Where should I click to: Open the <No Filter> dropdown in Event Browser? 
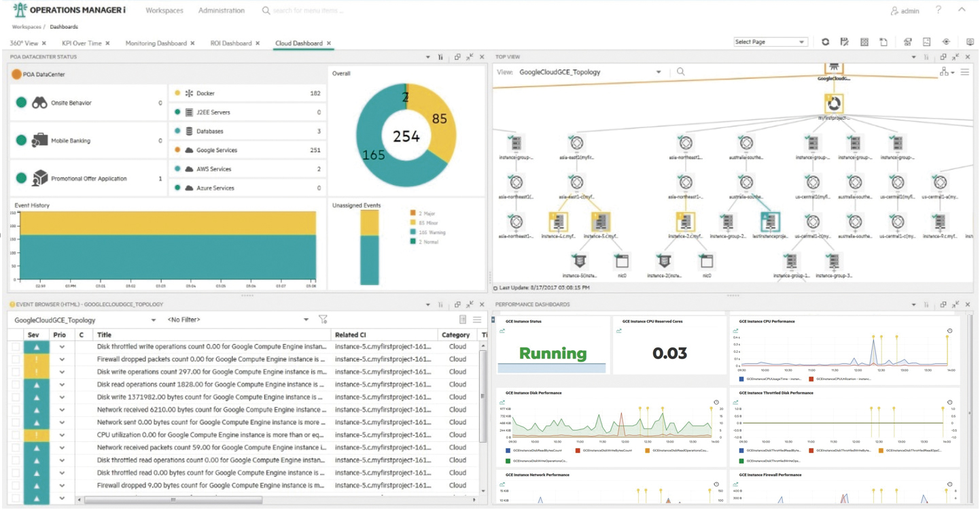click(305, 320)
